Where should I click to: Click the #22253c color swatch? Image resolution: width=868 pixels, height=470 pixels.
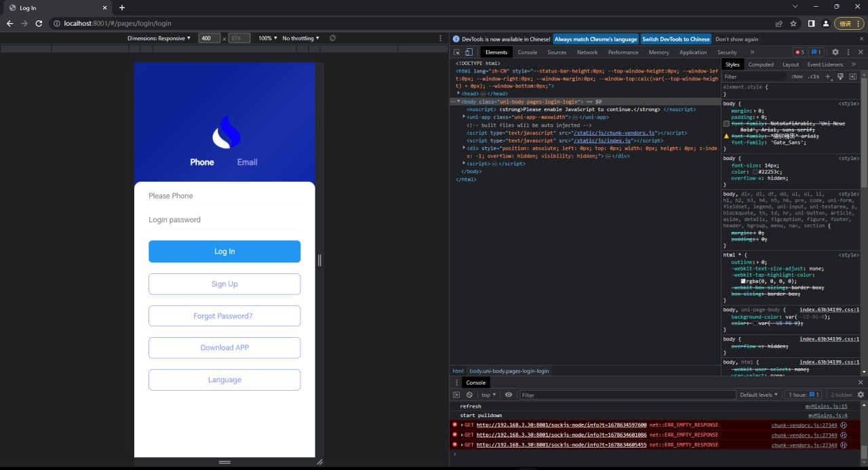[755, 172]
